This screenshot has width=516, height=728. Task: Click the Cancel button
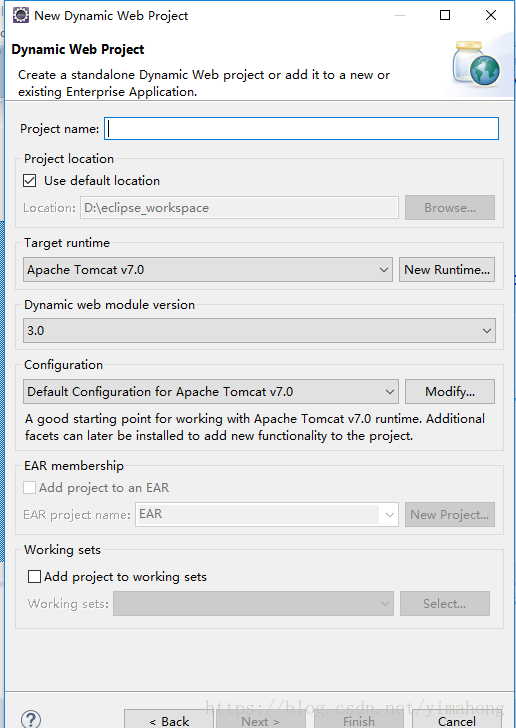pyautogui.click(x=457, y=720)
